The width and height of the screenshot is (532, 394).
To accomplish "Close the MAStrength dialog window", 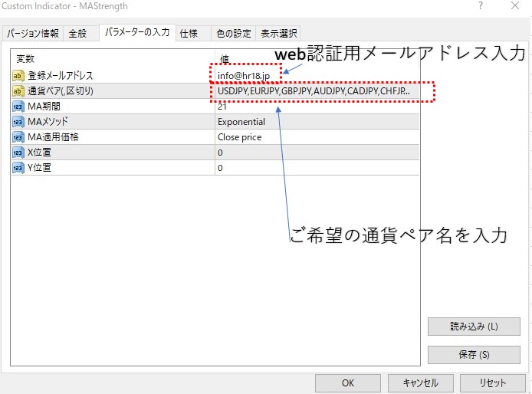I will (515, 5).
